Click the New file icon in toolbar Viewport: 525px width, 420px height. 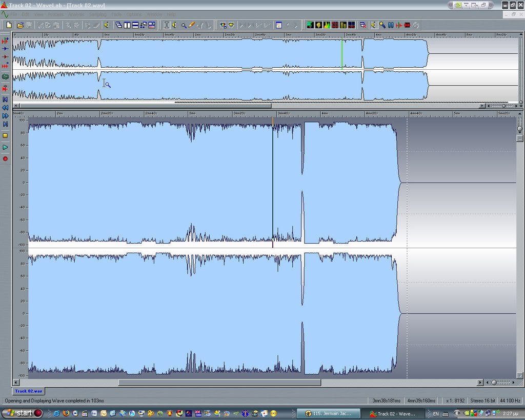coord(9,25)
